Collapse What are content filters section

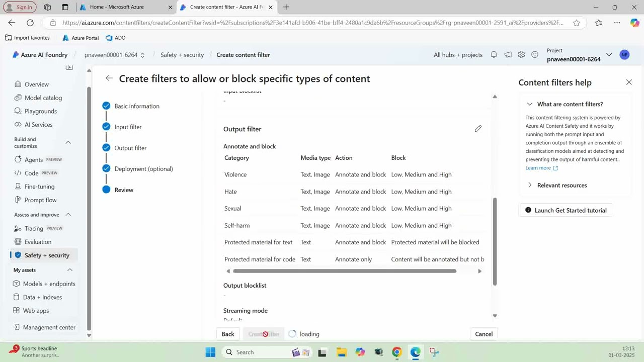point(530,104)
